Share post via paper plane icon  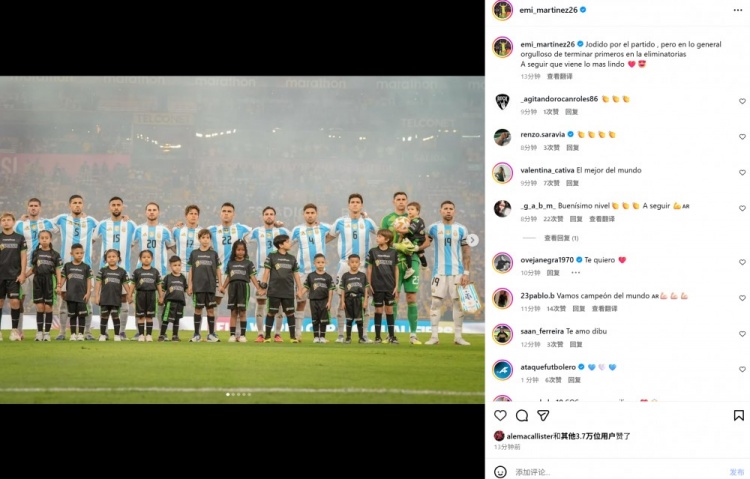543,415
